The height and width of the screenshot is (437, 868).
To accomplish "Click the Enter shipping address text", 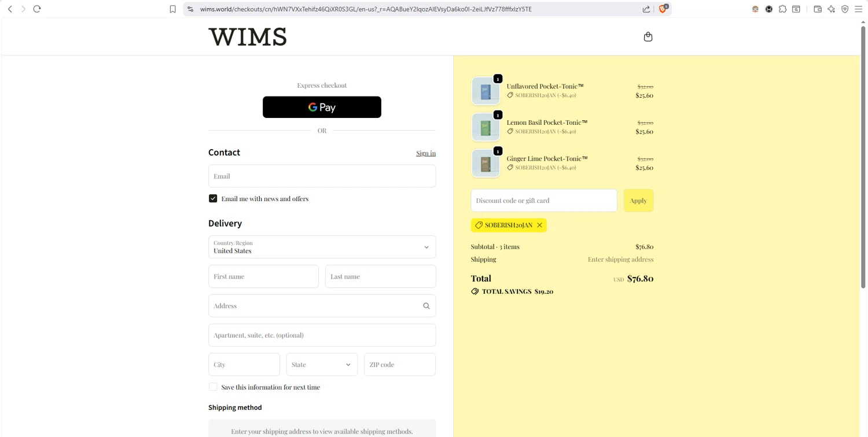I will coord(620,260).
